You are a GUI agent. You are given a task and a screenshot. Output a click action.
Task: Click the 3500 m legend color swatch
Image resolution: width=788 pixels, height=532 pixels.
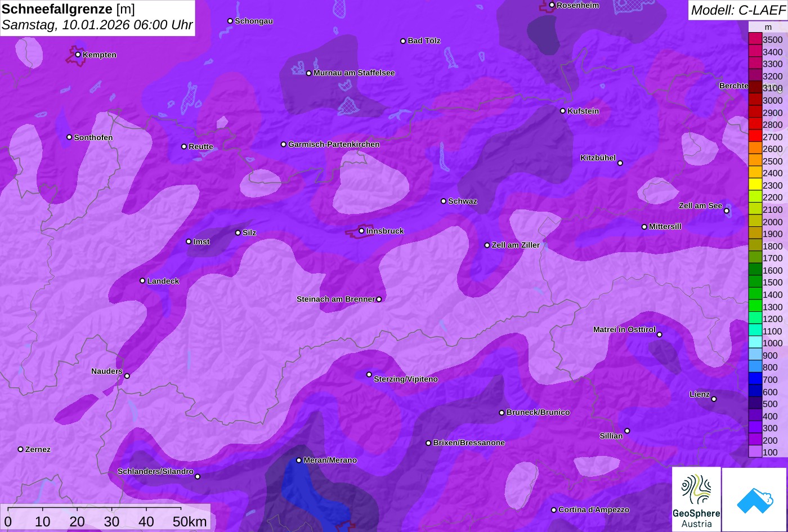tap(755, 39)
